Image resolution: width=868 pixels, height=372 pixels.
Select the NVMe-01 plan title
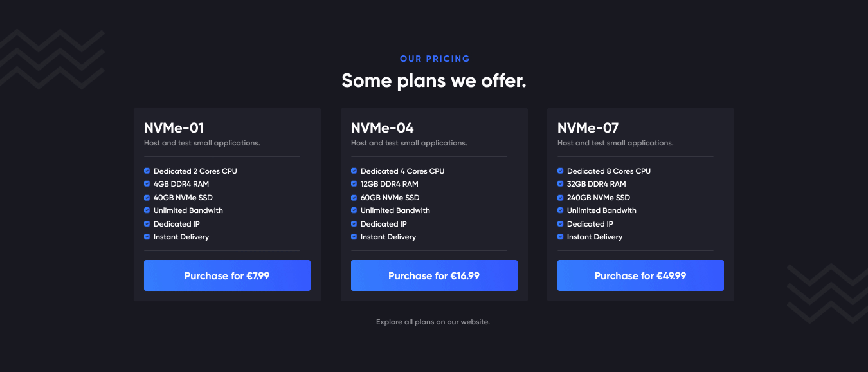(x=174, y=127)
